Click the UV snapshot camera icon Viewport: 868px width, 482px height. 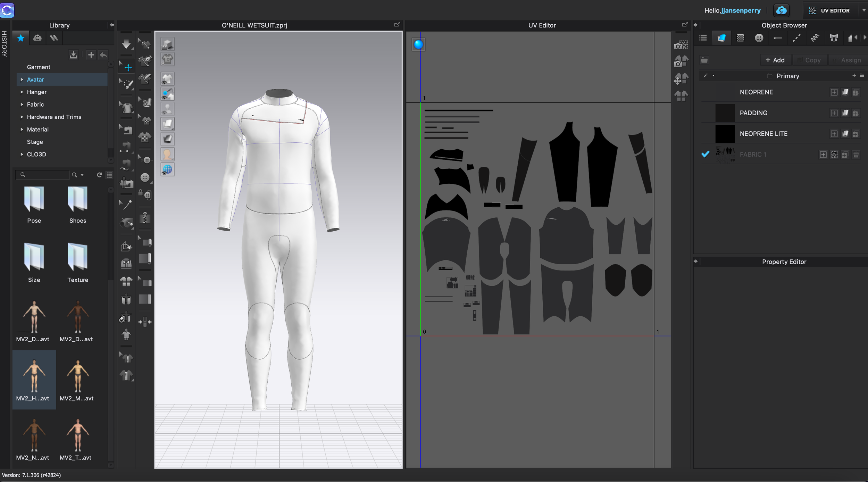pyautogui.click(x=681, y=45)
